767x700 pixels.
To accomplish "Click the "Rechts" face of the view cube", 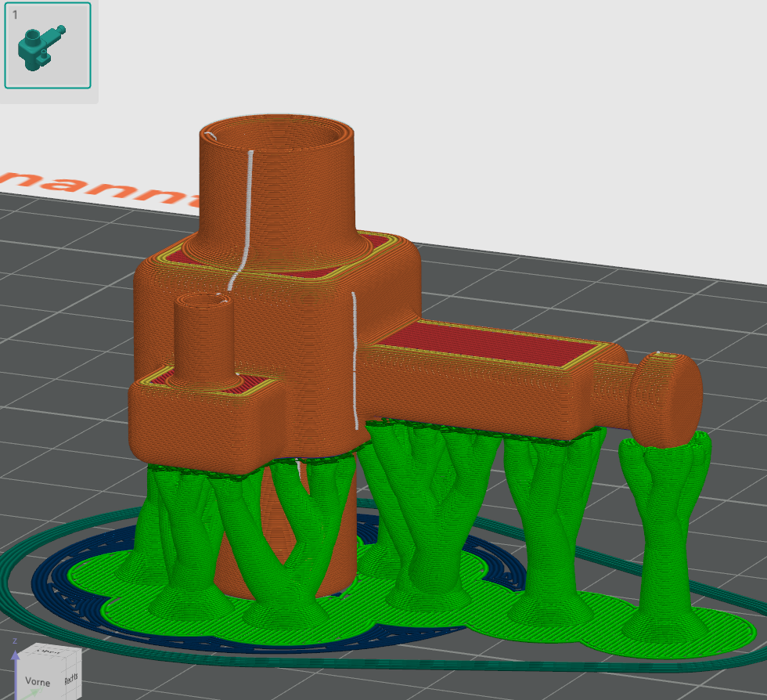I will point(72,679).
